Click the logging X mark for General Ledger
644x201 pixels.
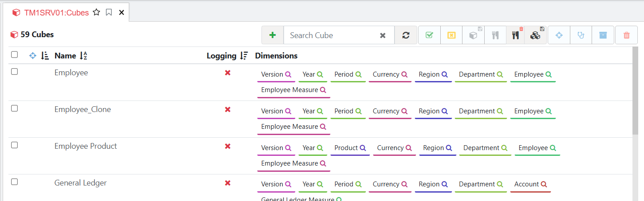tap(228, 183)
